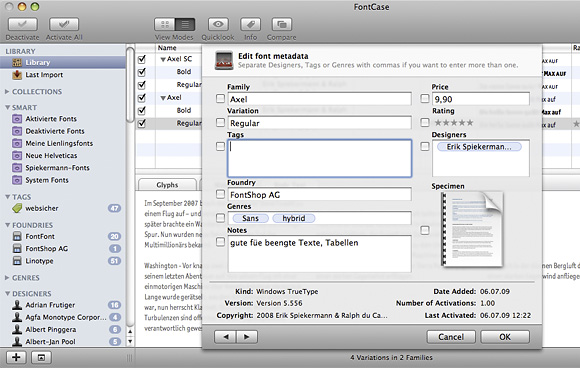Expand the GENRES section

pyautogui.click(x=7, y=277)
